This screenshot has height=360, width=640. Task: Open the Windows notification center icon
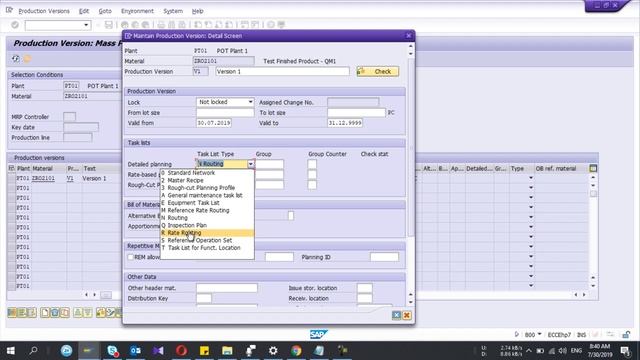pos(625,351)
